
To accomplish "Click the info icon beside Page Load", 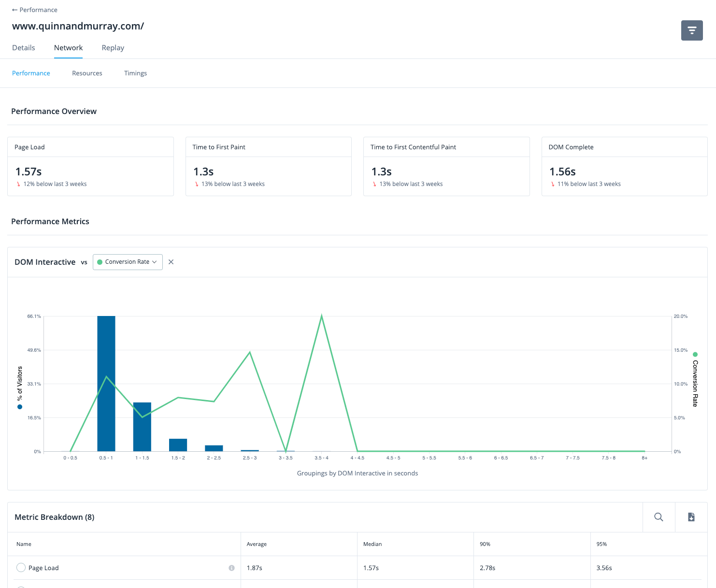I will (231, 568).
